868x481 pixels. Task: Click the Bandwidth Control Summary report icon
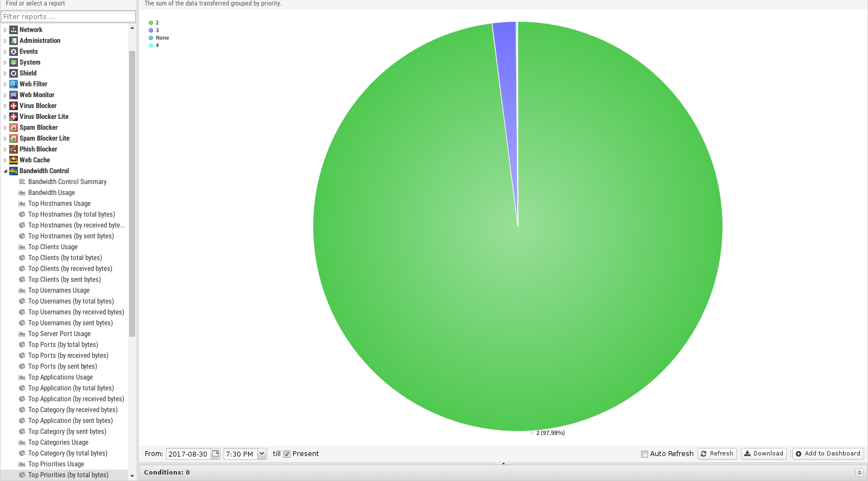click(22, 182)
